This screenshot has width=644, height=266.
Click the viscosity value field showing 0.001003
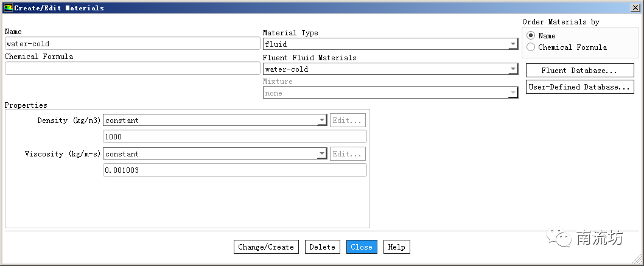[x=235, y=170]
